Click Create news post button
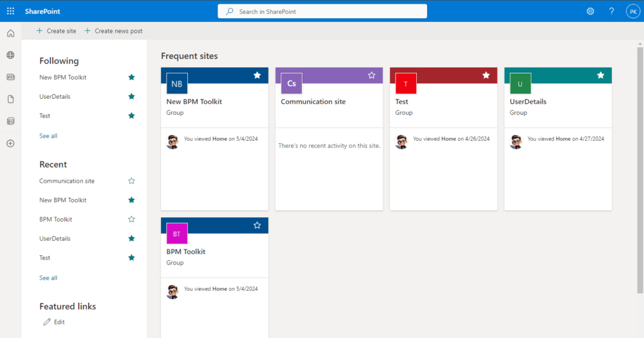This screenshot has height=338, width=644. tap(113, 31)
